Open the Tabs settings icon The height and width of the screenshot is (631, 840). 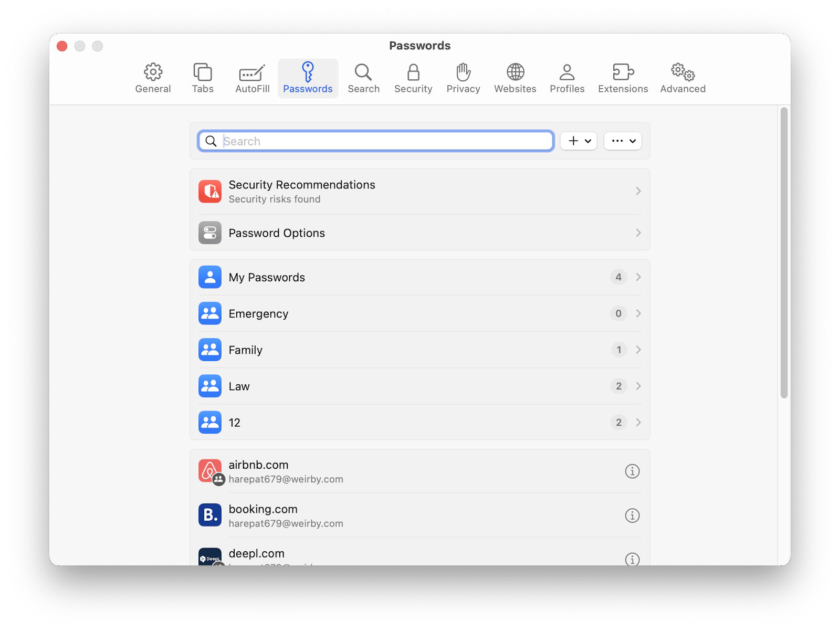click(x=203, y=72)
